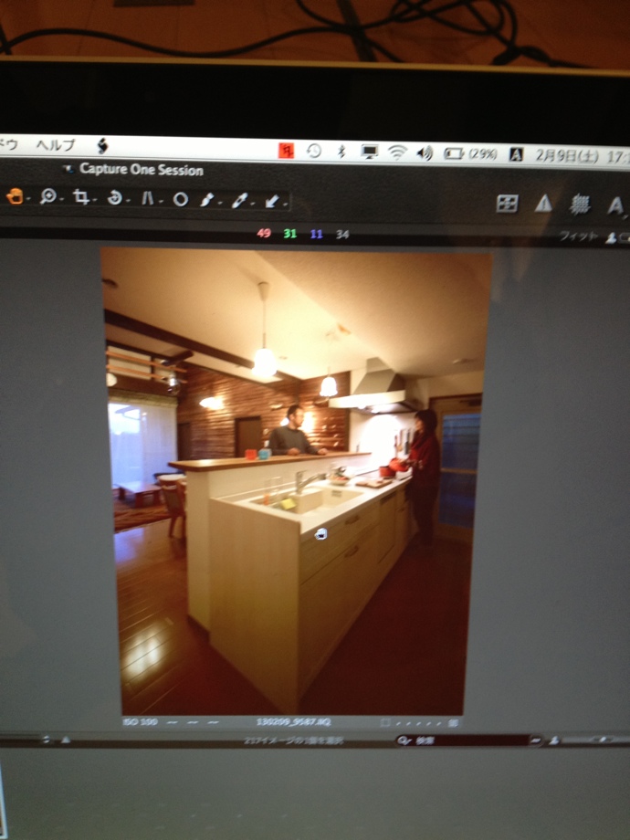The height and width of the screenshot is (840, 630).
Task: Open the eyedropper tool options arrow
Action: pos(252,205)
